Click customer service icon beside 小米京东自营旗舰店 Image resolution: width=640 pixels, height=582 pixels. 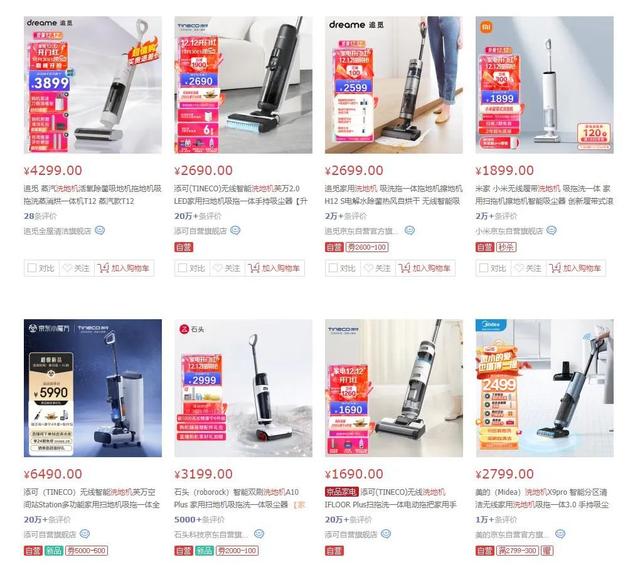(x=551, y=231)
